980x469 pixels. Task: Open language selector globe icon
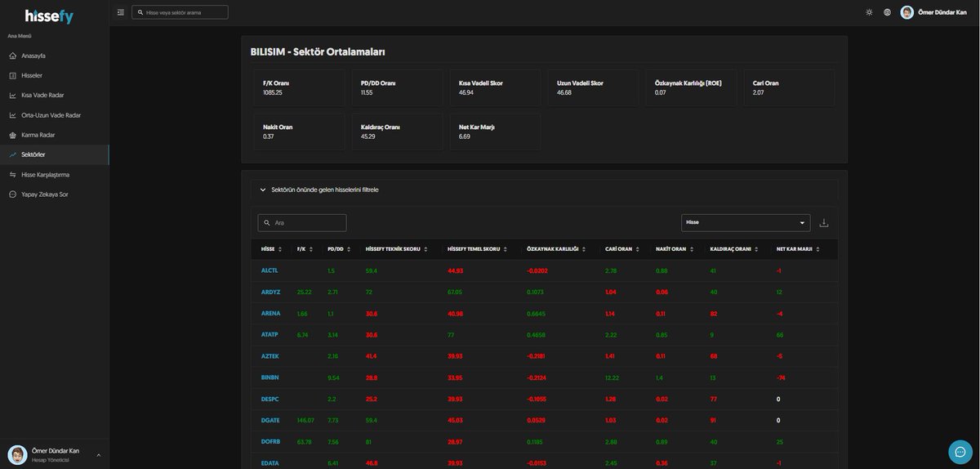[888, 12]
